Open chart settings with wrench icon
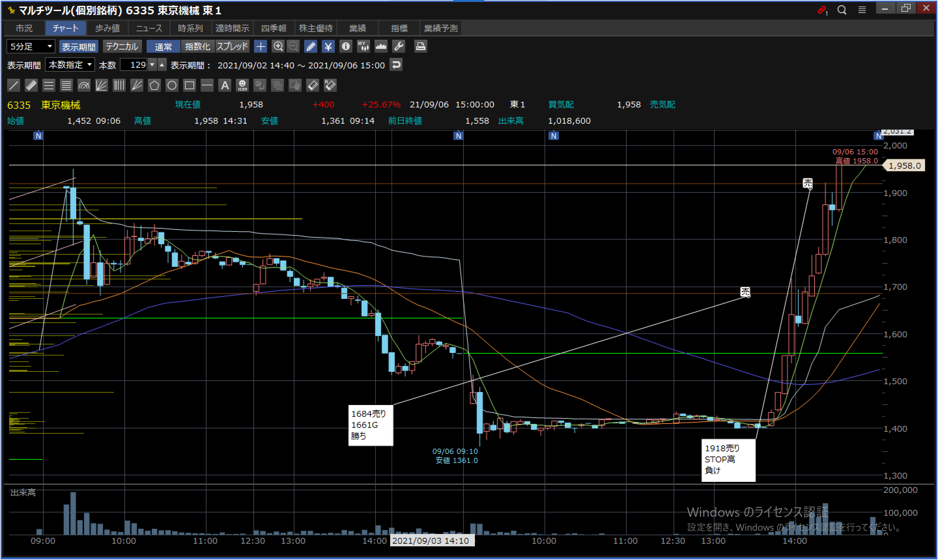Screen dimensions: 938x560 point(399,47)
